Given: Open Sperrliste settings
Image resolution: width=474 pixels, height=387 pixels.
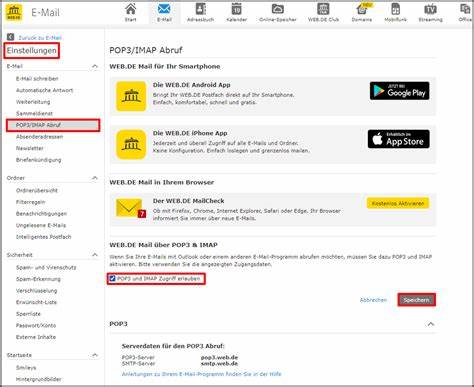Looking at the screenshot, I should [28, 314].
